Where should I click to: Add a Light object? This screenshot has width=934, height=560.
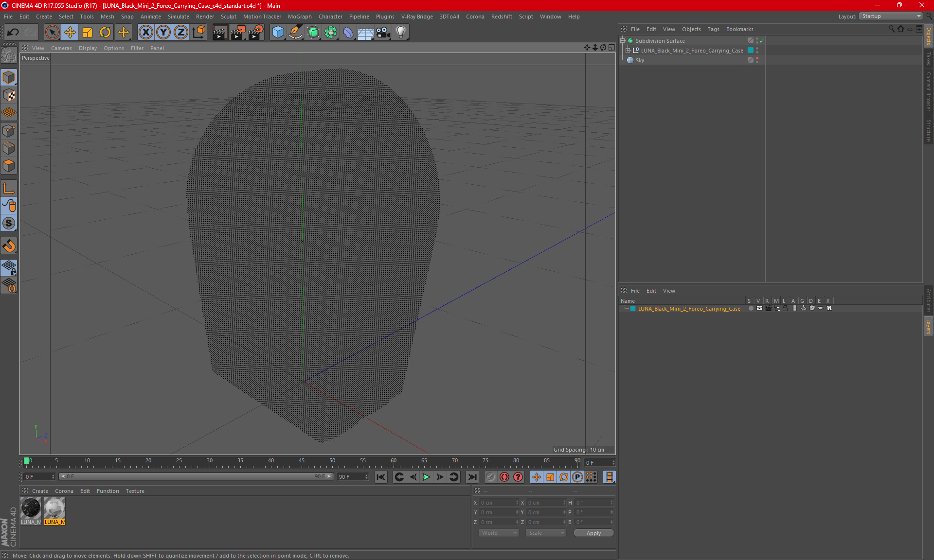coord(401,32)
